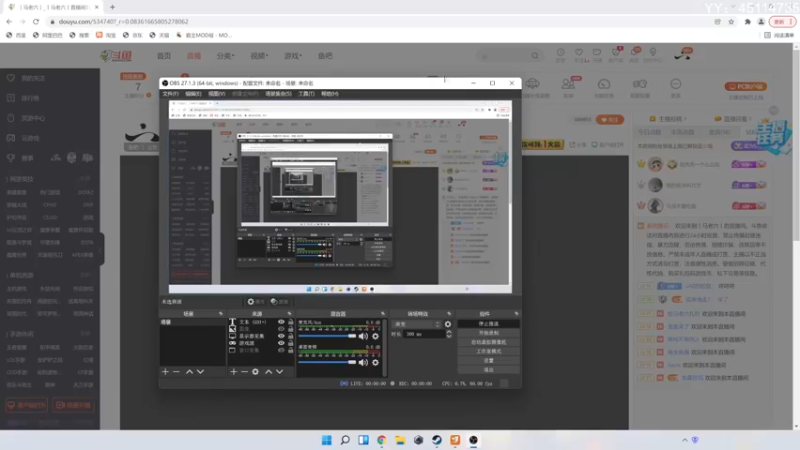Viewport: 800px width, 450px height.
Task: Open the follow heart icon in Douyu header
Action: pos(579,53)
